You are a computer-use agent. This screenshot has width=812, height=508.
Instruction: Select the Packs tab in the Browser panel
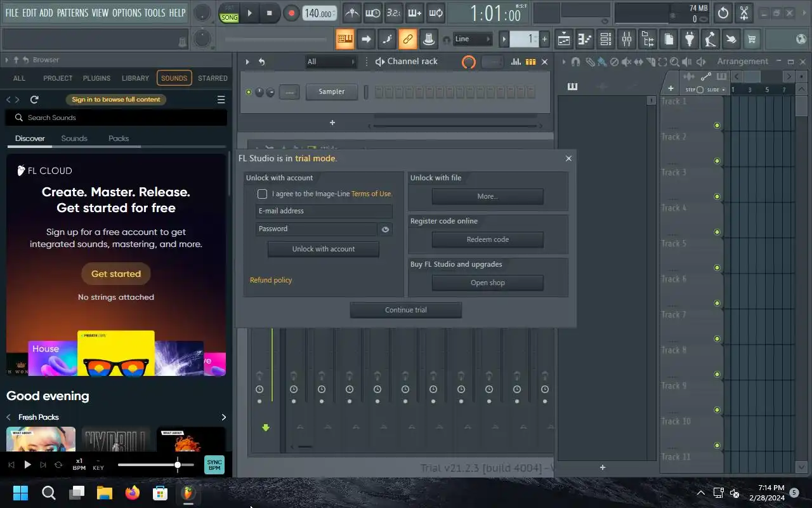pos(119,138)
